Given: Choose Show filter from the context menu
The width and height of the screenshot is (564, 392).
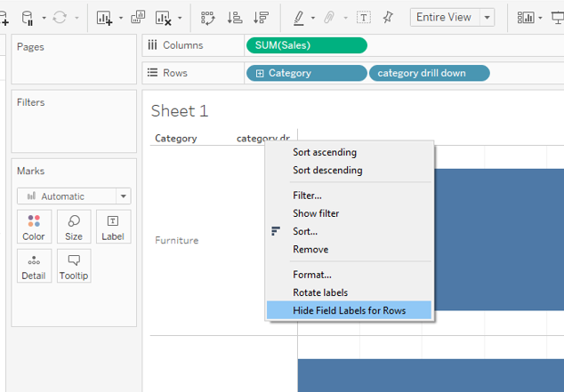Looking at the screenshot, I should (x=349, y=213).
